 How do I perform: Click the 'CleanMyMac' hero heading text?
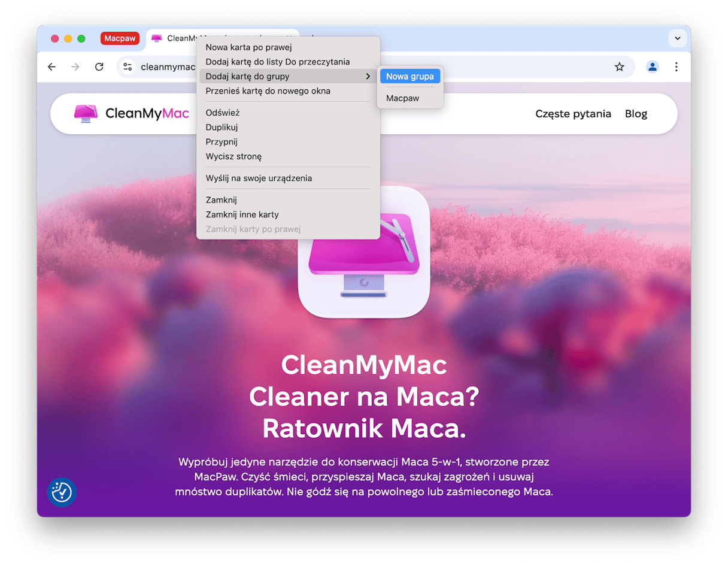[x=364, y=365]
